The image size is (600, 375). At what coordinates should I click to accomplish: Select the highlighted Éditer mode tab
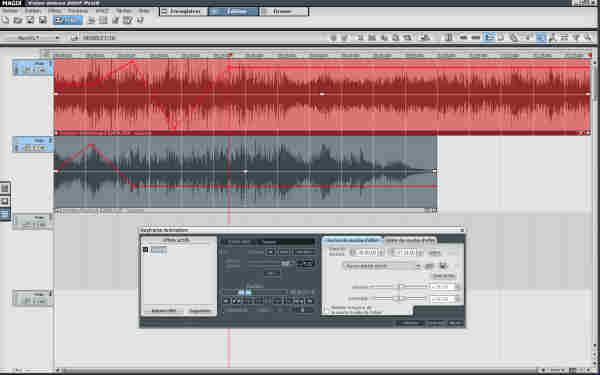233,11
